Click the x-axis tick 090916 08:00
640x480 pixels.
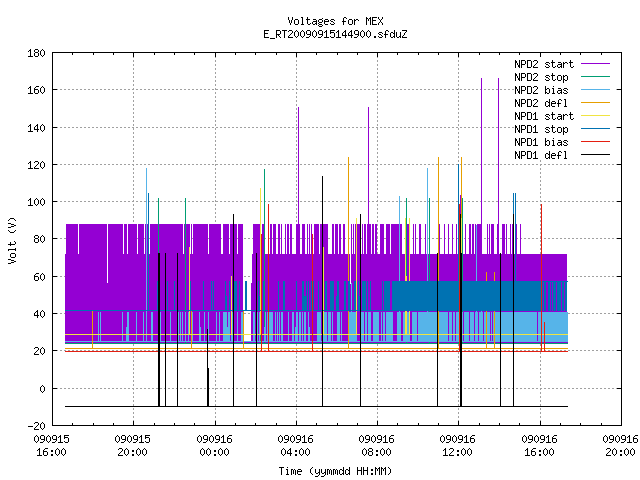point(377,446)
